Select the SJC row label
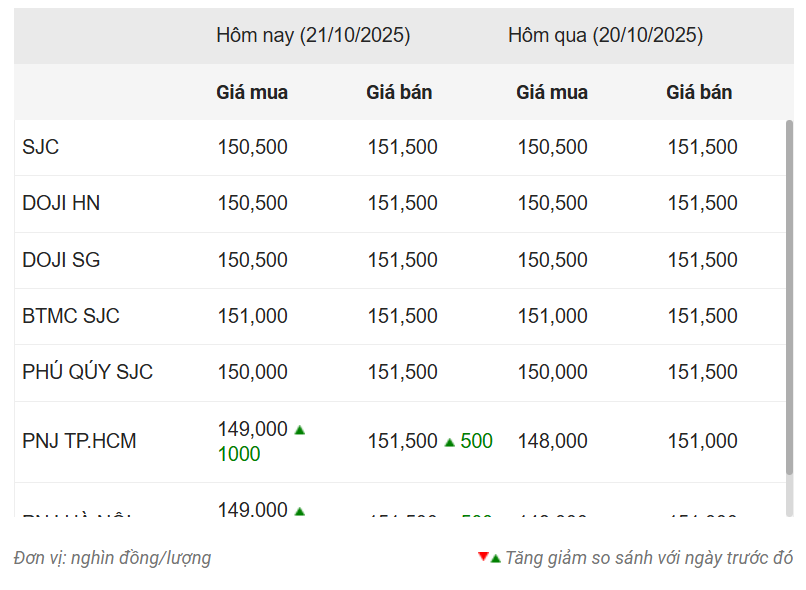 [41, 147]
